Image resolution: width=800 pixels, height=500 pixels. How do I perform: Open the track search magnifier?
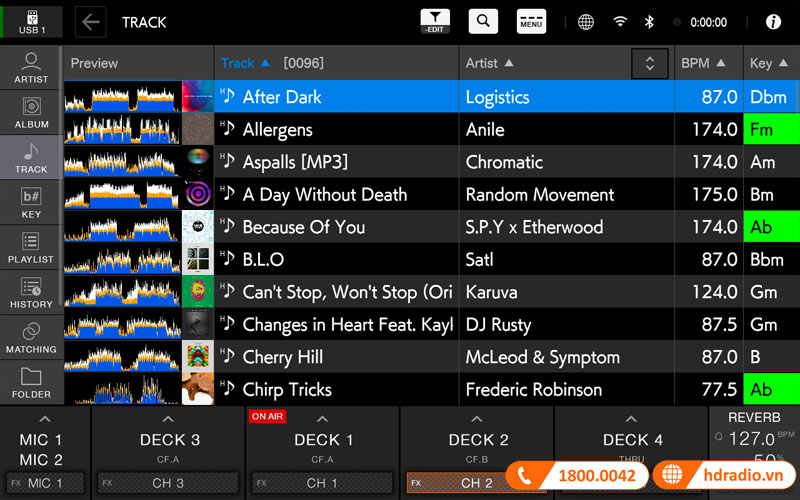483,21
